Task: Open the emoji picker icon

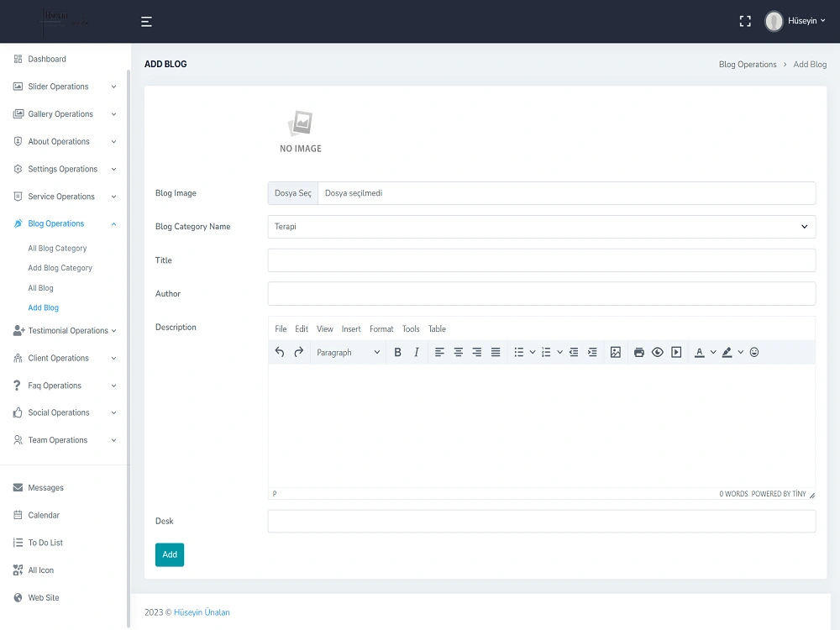Action: [754, 352]
